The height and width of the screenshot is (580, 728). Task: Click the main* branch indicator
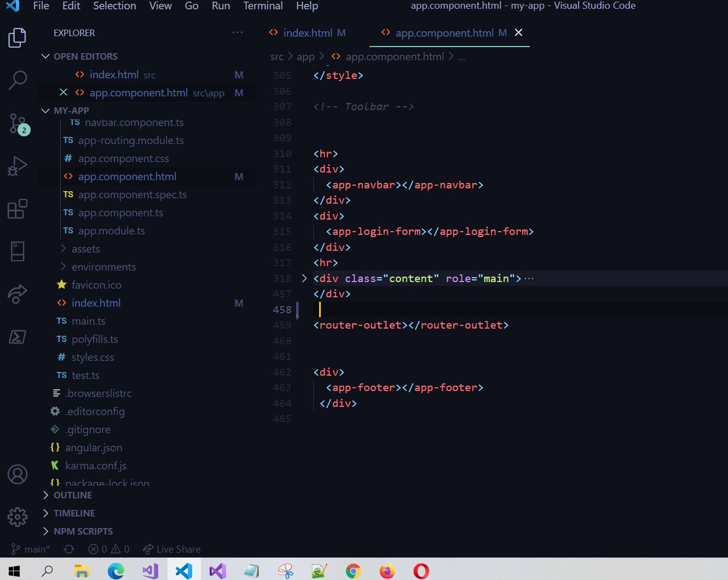[x=30, y=549]
